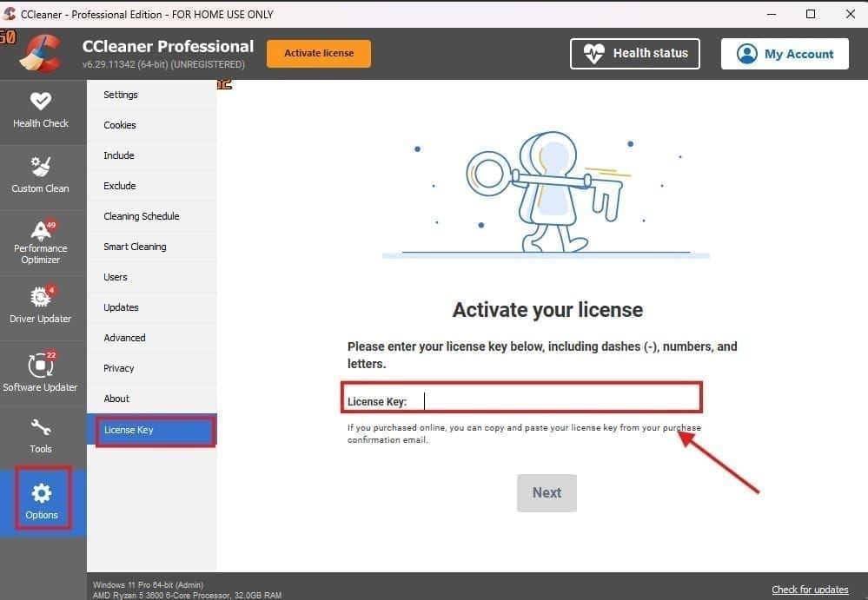Viewport: 868px width, 600px height.
Task: Open My Account
Action: tap(785, 54)
